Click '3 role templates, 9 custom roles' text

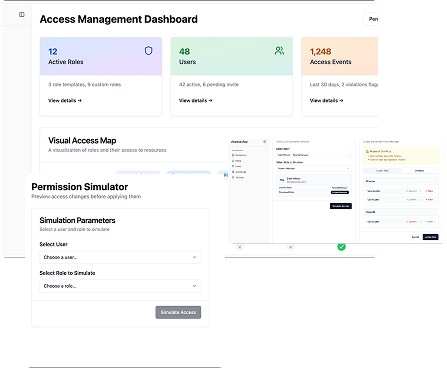click(84, 85)
